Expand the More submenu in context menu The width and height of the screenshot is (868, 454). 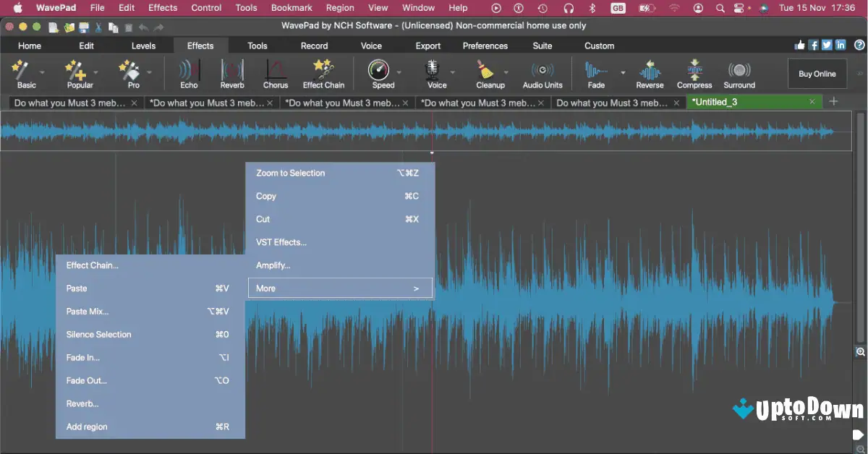point(340,288)
